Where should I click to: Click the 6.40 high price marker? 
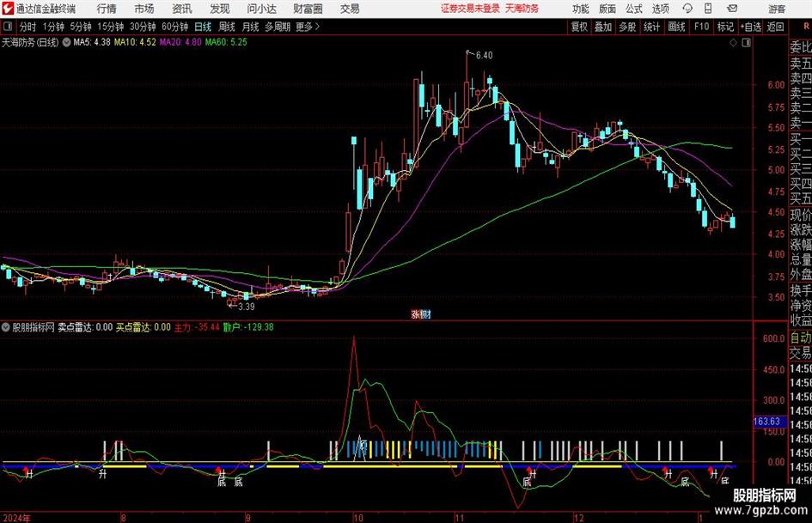click(484, 56)
